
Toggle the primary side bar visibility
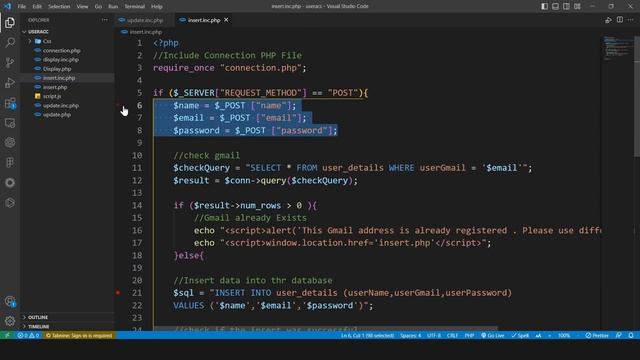point(544,6)
